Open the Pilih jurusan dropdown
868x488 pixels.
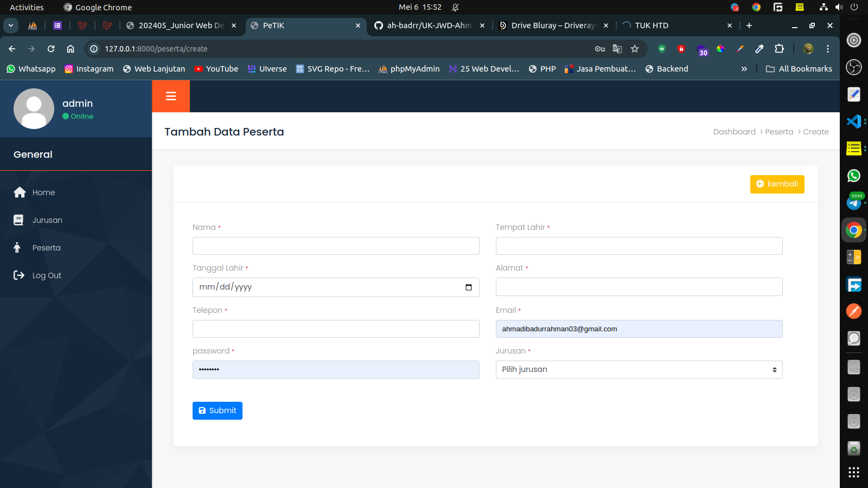tap(639, 370)
